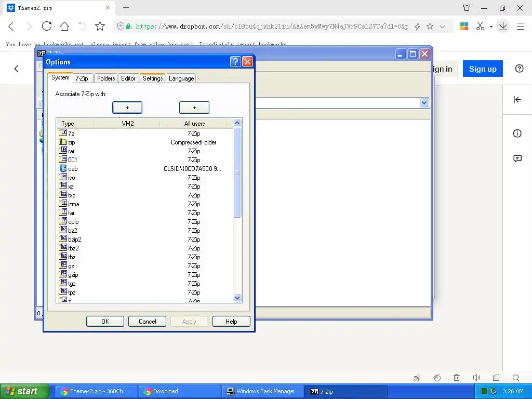Click the browser address bar URL
This screenshot has height=399, width=532.
[271, 26]
